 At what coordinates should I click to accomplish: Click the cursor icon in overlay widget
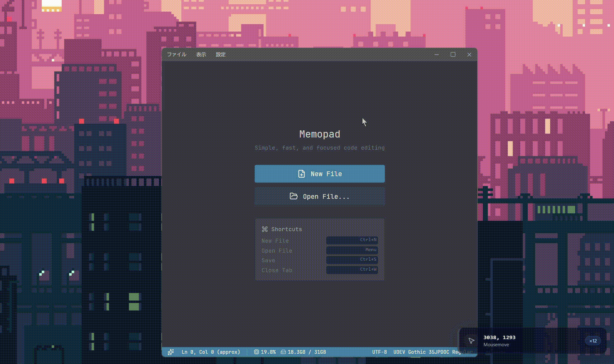coord(471,341)
